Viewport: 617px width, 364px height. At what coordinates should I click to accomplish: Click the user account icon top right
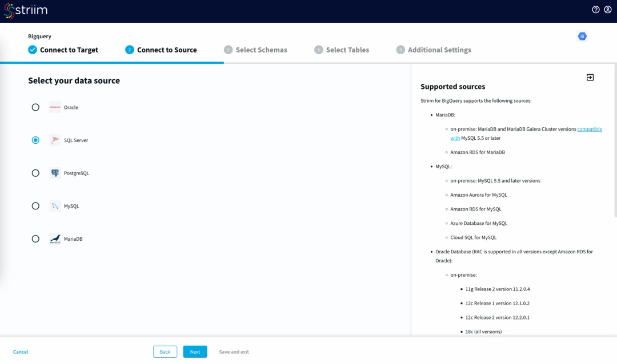point(608,9)
